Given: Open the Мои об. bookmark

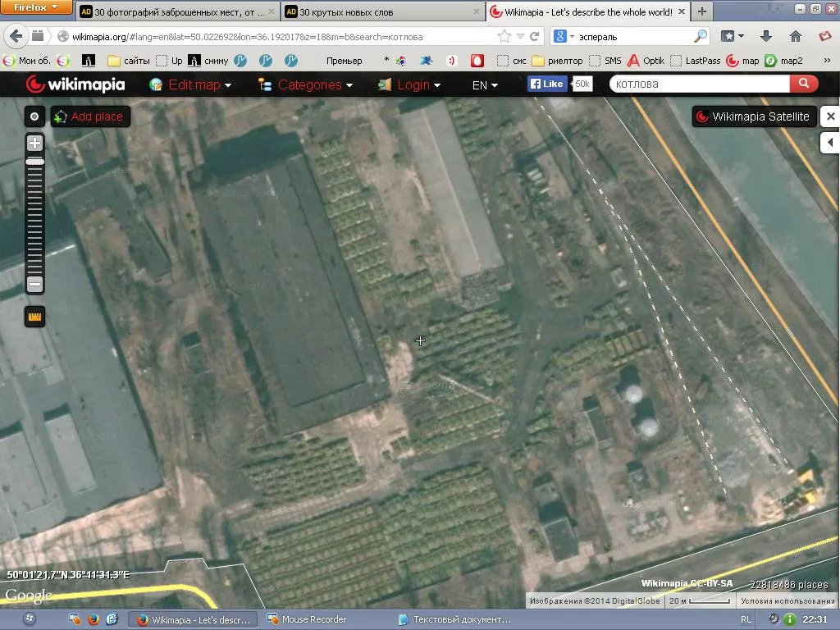Looking at the screenshot, I should (x=27, y=61).
